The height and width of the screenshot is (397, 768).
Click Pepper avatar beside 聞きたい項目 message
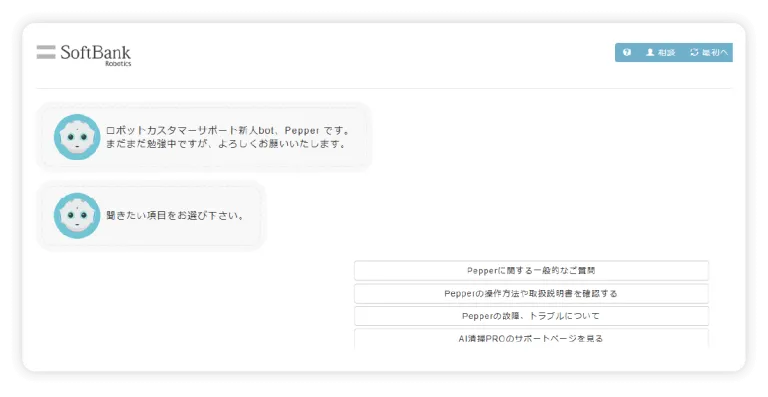coord(77,215)
